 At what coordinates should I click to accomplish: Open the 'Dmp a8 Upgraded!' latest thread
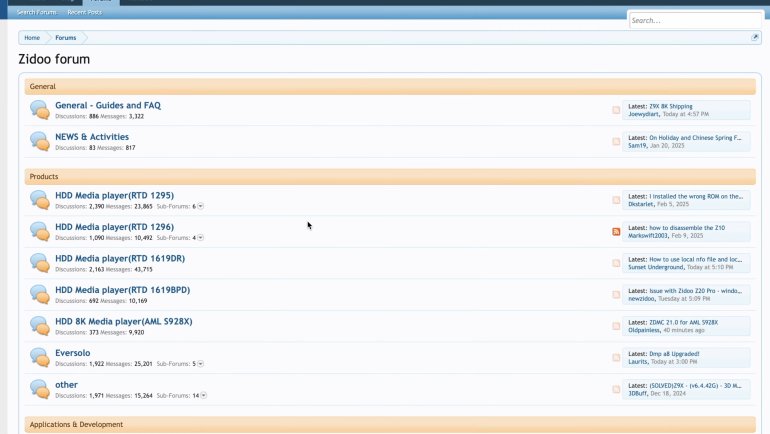674,353
